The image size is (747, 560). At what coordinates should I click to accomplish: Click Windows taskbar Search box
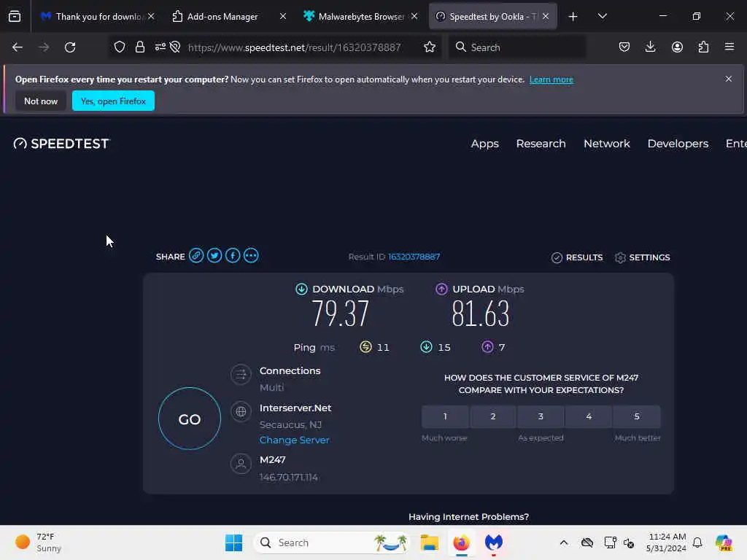(x=331, y=542)
